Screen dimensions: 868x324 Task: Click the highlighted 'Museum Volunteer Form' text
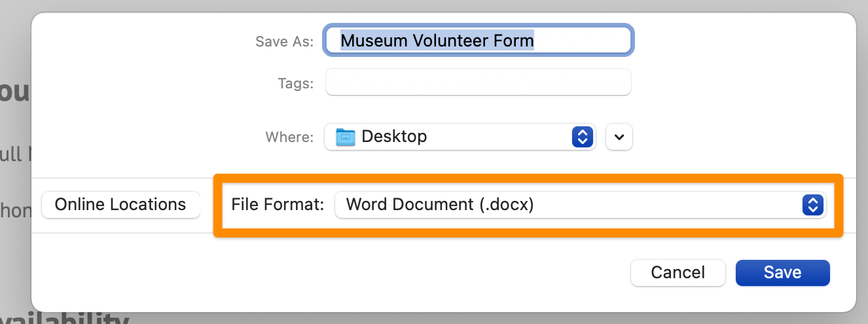437,41
